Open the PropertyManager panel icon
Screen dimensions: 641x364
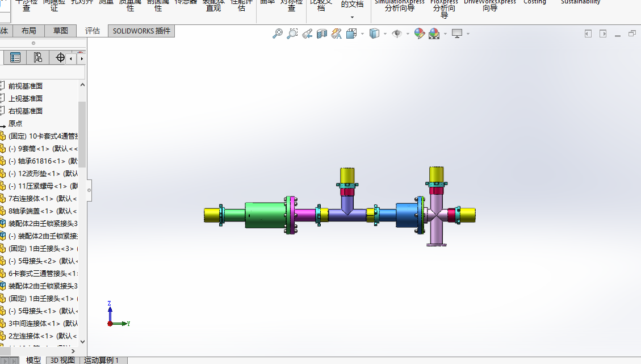coord(15,58)
